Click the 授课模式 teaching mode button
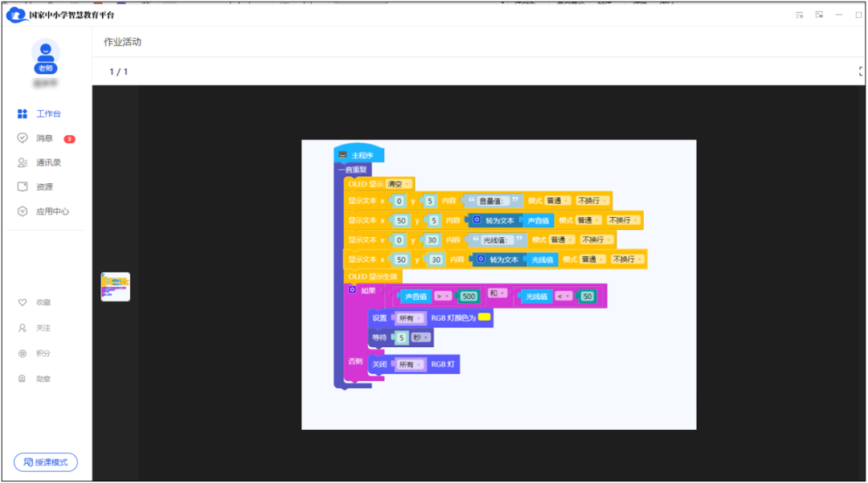 click(46, 462)
